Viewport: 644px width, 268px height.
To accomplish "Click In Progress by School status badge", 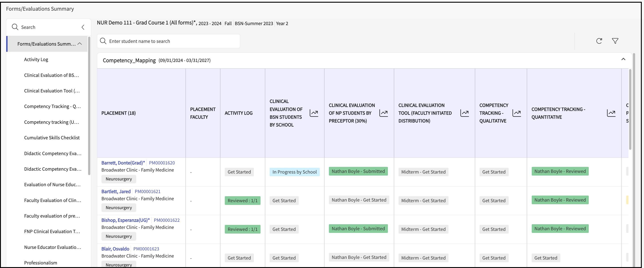I will (x=294, y=172).
